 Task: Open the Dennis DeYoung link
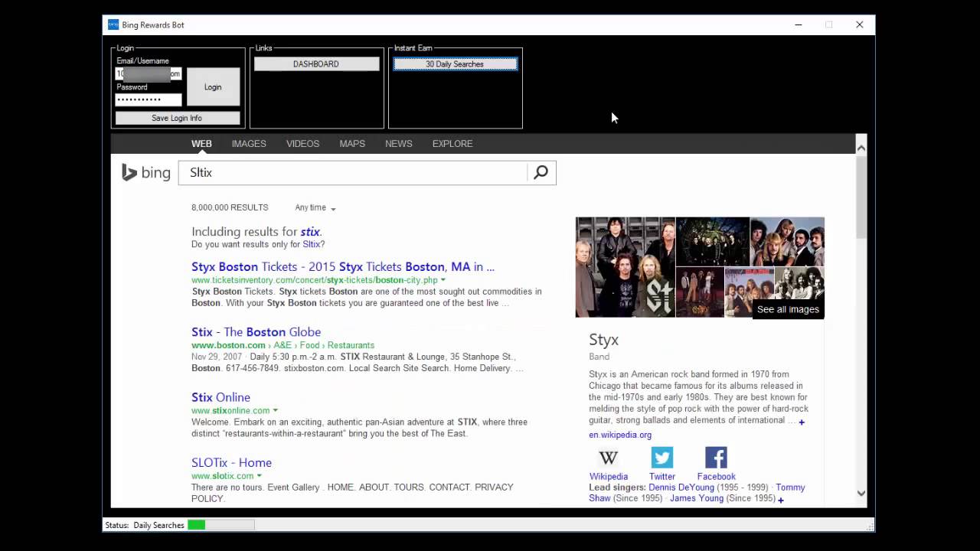coord(681,487)
